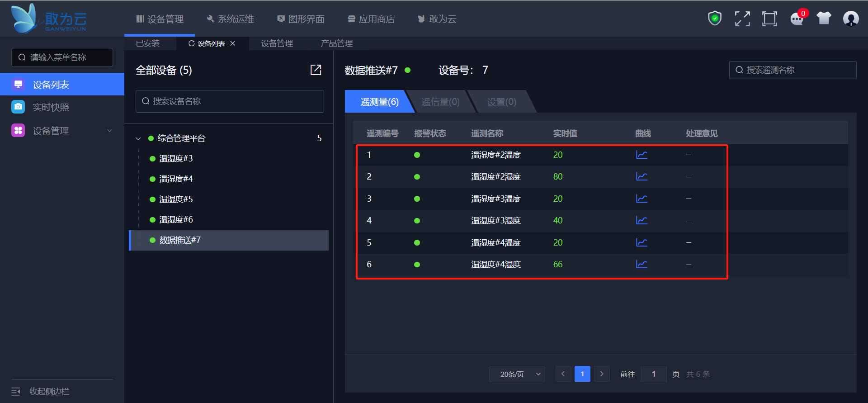The image size is (868, 403).
Task: Click the 设备管理 grid icon in sidebar
Action: 18,130
